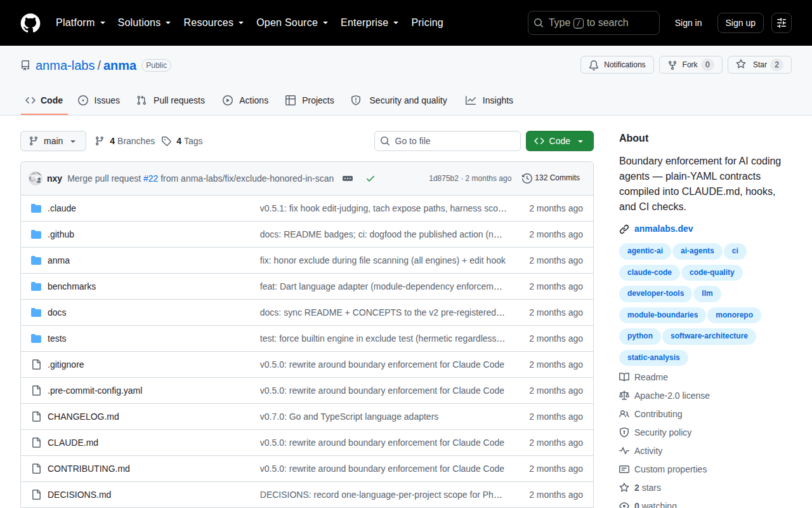This screenshot has height=508, width=812.
Task: Switch to the Pull requests tab
Action: click(171, 100)
